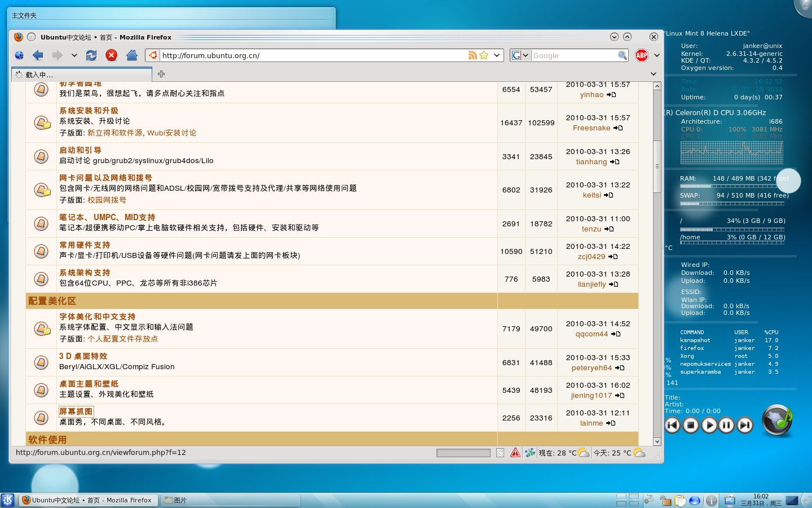The height and width of the screenshot is (508, 812).
Task: Click the red warning triangle in status bar
Action: [515, 453]
